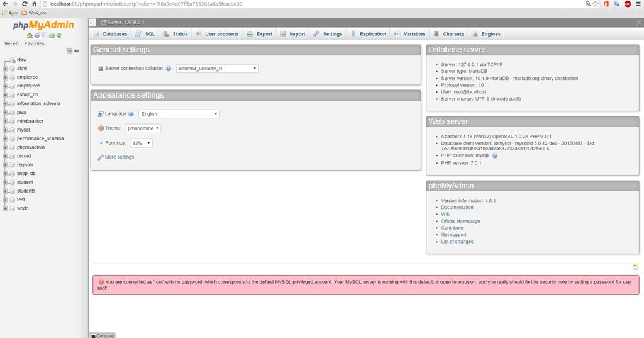Click the phpMyAdmin Home icon in sidebar
The image size is (644, 338).
(x=30, y=35)
